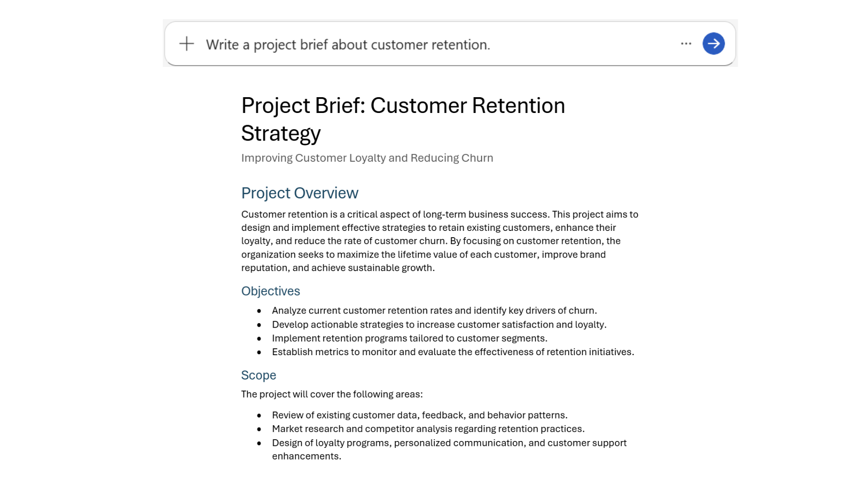Click the bullet 'Analyze current customer retention rates'
This screenshot has width=868, height=488.
pyautogui.click(x=434, y=310)
